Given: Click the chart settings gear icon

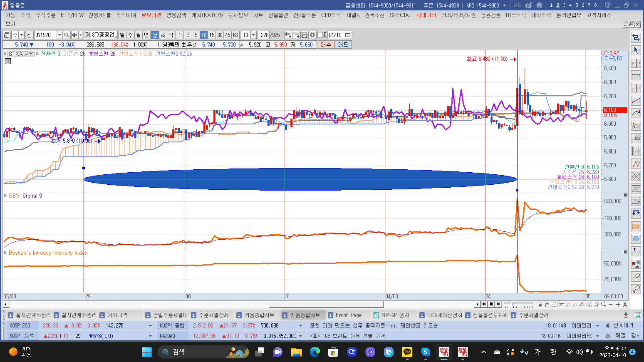Looking at the screenshot, I should tap(312, 35).
